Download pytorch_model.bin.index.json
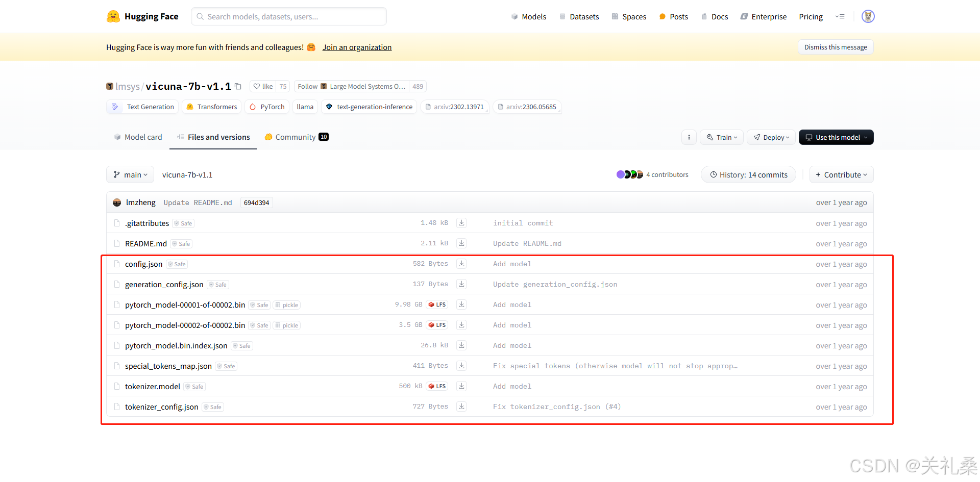This screenshot has height=482, width=980. point(461,345)
